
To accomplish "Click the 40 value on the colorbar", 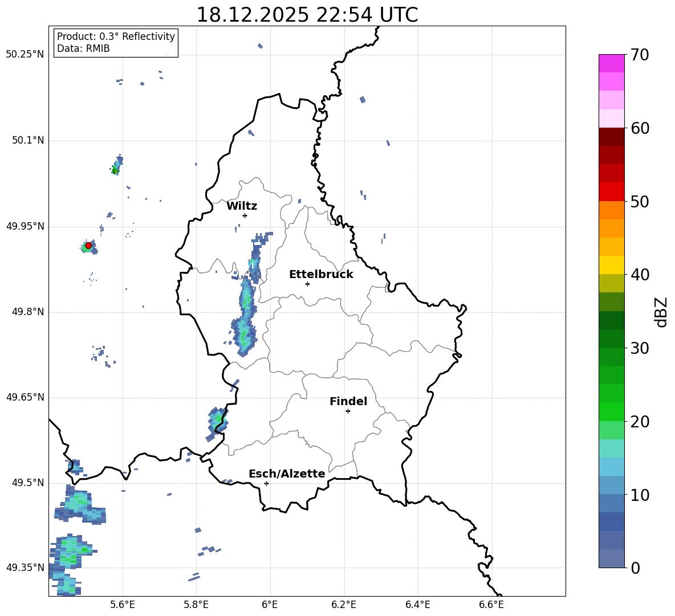I will click(640, 275).
